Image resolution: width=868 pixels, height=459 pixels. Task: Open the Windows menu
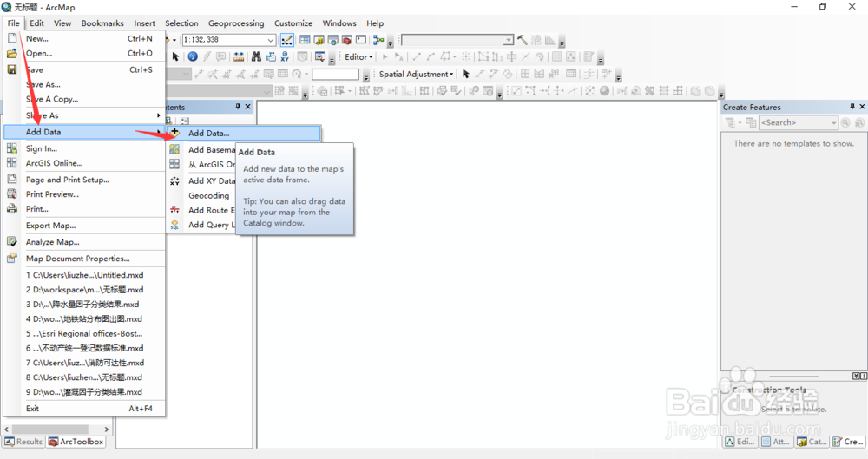[339, 23]
